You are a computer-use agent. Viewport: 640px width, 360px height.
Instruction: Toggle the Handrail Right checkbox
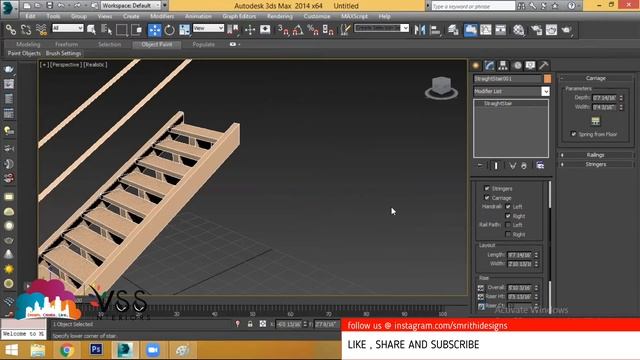point(508,216)
